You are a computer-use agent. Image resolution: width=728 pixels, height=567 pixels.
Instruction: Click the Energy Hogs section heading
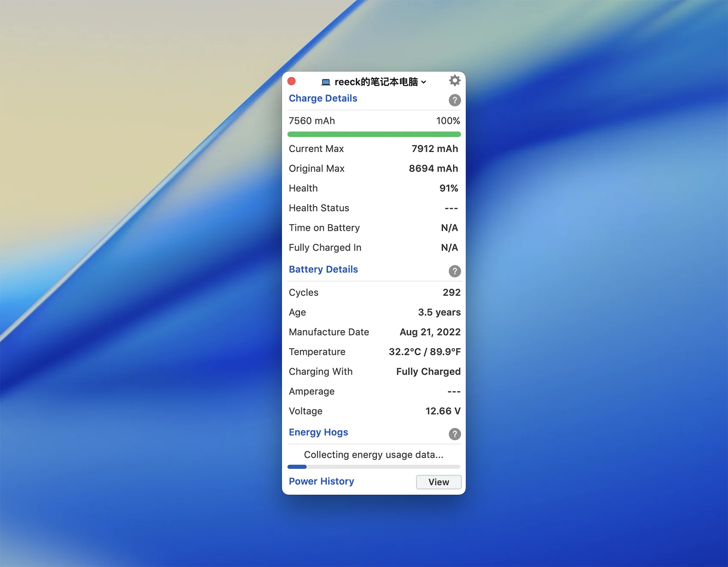(318, 432)
